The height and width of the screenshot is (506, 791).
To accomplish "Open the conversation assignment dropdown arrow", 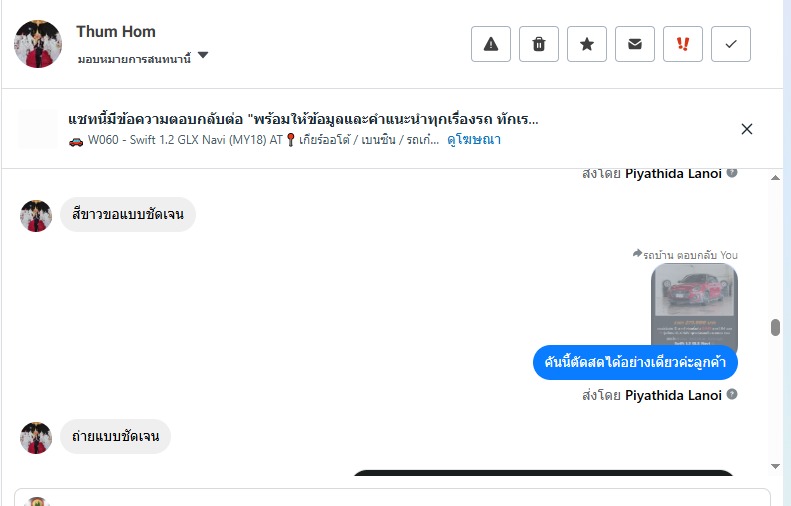I will click(203, 56).
